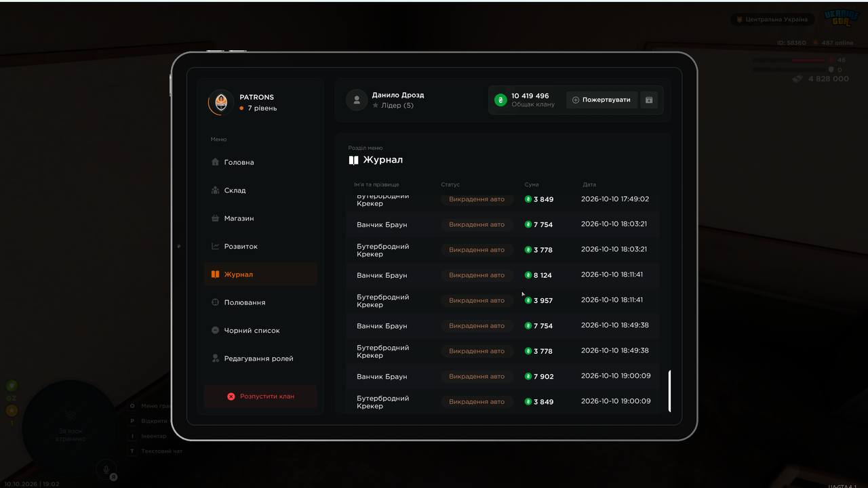Click the T key hint Текстовий чат
This screenshot has width=868, height=488.
156,451
